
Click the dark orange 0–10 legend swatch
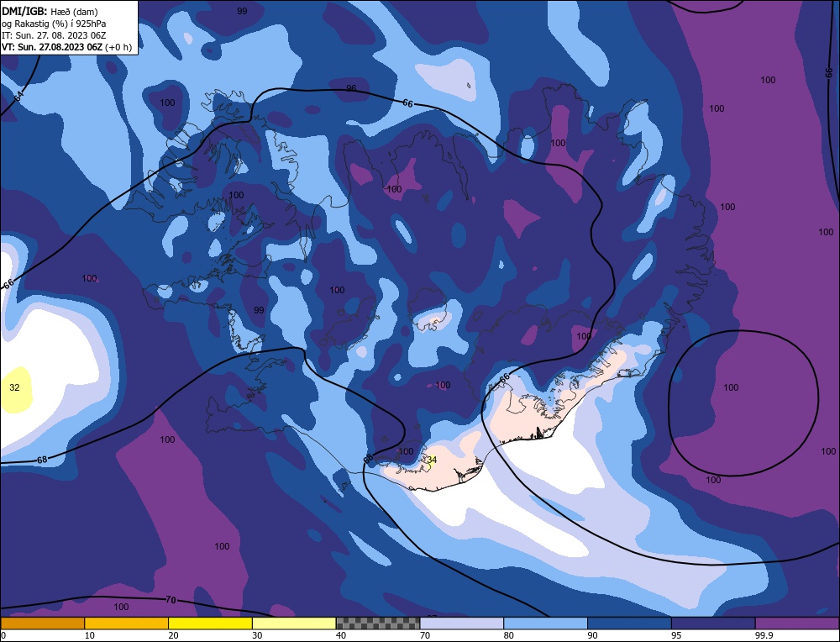coord(42,624)
